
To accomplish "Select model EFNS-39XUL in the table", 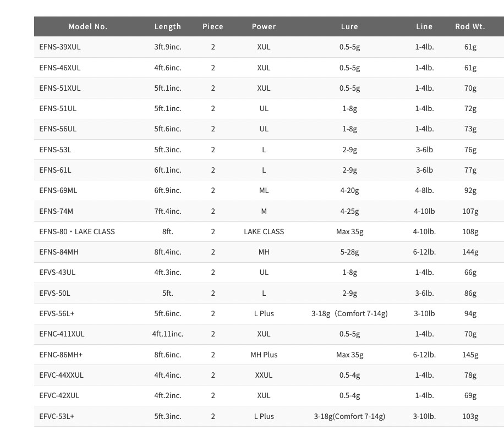I will click(x=60, y=47).
